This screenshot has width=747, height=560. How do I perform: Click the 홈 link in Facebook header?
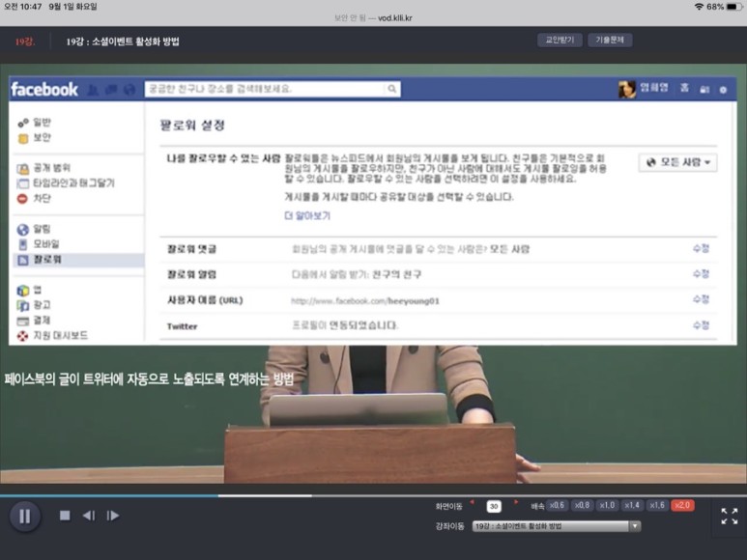[x=684, y=88]
